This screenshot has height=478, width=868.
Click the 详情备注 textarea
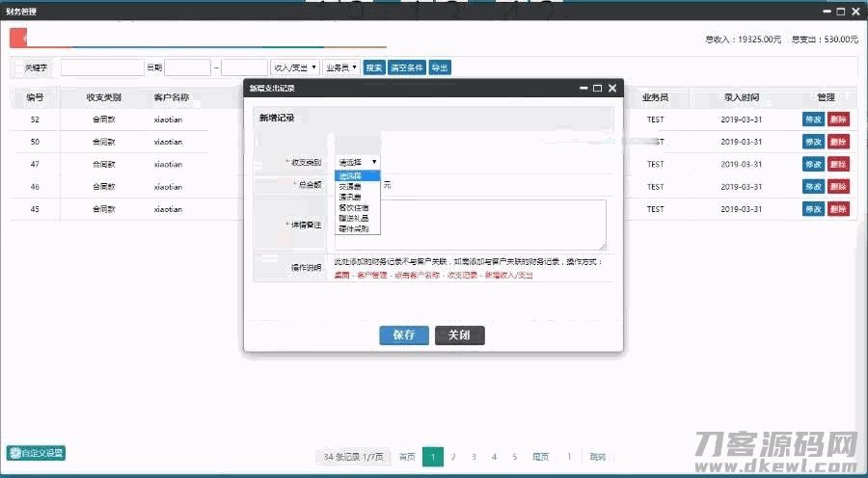click(471, 225)
